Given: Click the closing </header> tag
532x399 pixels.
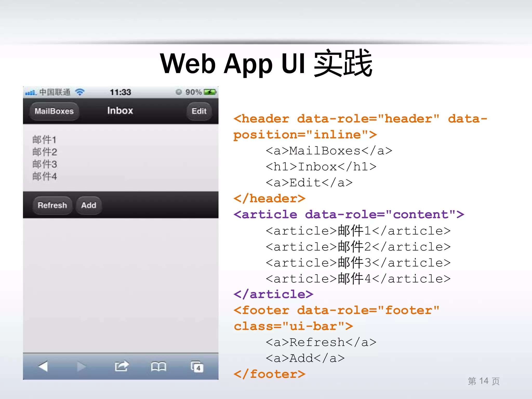Looking at the screenshot, I should [x=269, y=198].
